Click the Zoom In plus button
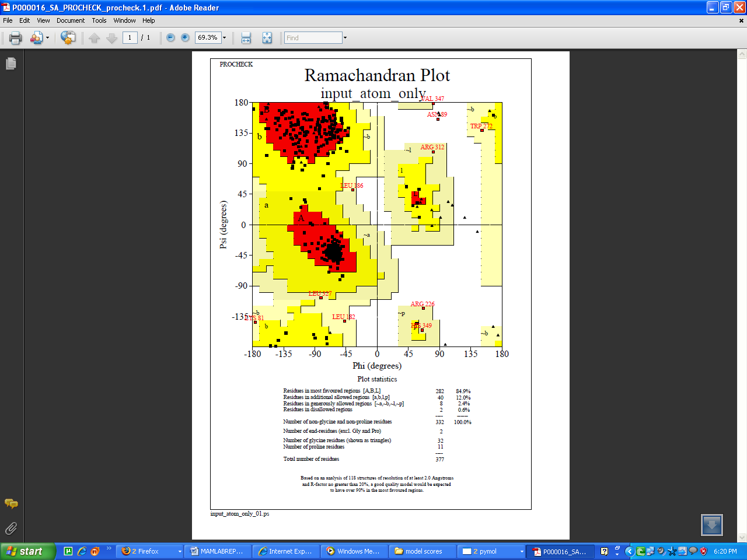This screenshot has height=560, width=747. [x=185, y=38]
